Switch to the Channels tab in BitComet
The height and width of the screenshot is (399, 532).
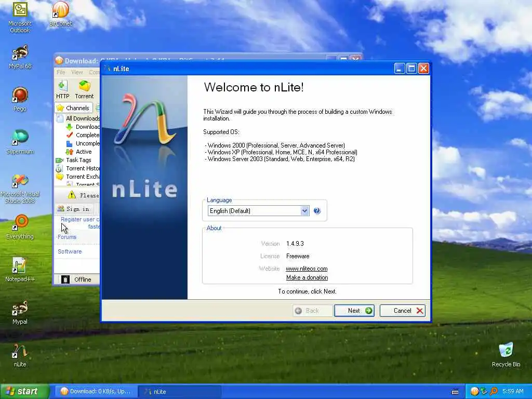pyautogui.click(x=74, y=108)
